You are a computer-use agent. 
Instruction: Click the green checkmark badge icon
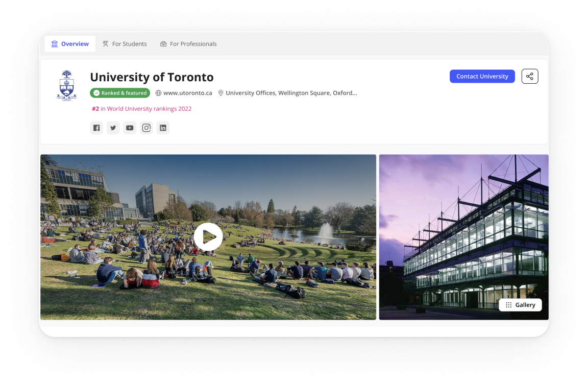[x=96, y=93]
